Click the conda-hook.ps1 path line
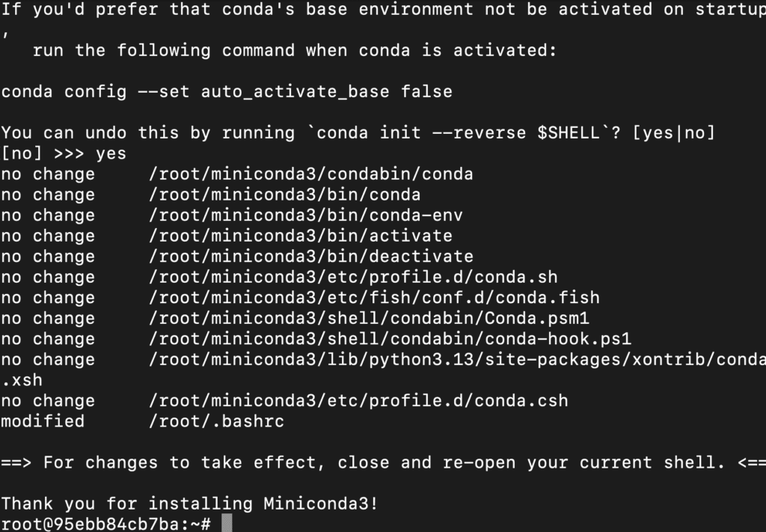Viewport: 766px width, 532px height. [x=389, y=338]
